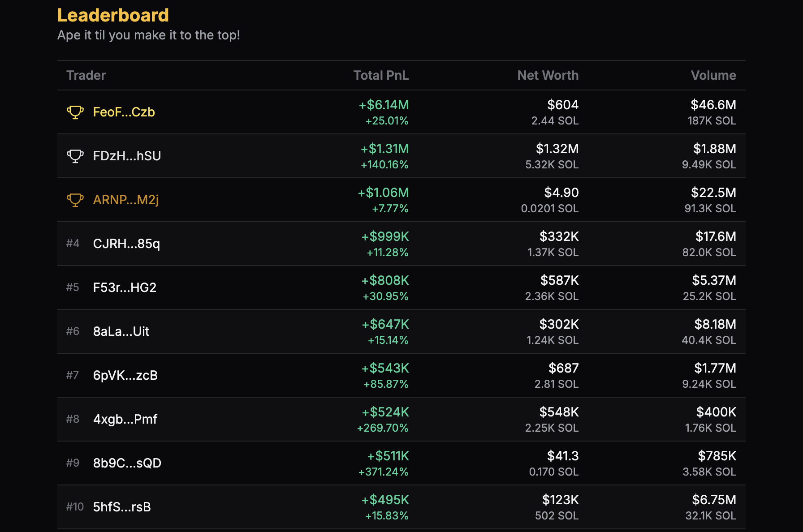The image size is (803, 532).
Task: Open trader FeoF...Czb profile
Action: [124, 112]
